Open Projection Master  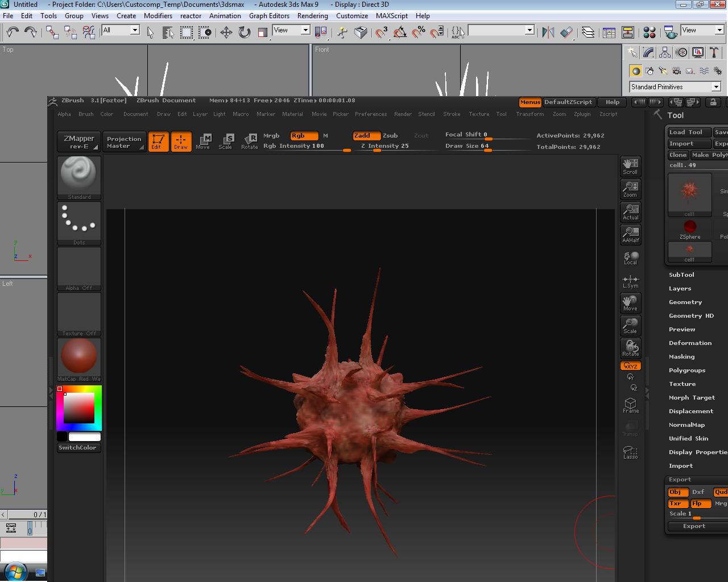[124, 142]
